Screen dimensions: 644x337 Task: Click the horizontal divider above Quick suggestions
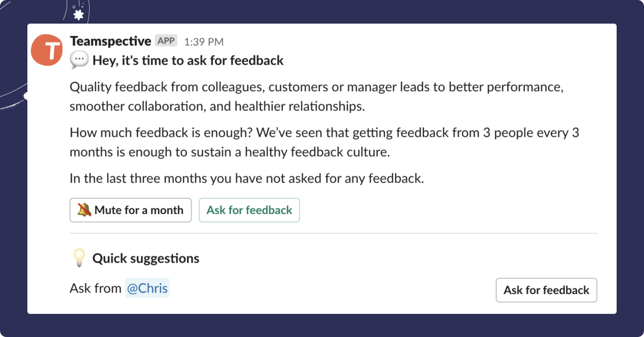pos(333,234)
